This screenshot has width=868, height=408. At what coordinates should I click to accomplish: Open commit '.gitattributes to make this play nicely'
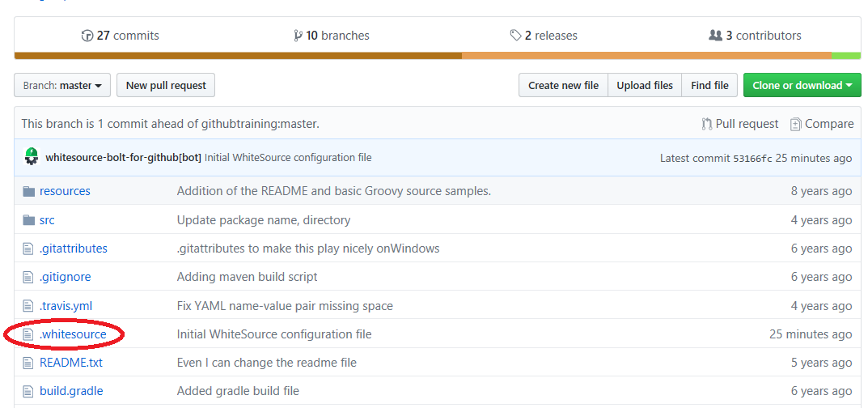[308, 249]
